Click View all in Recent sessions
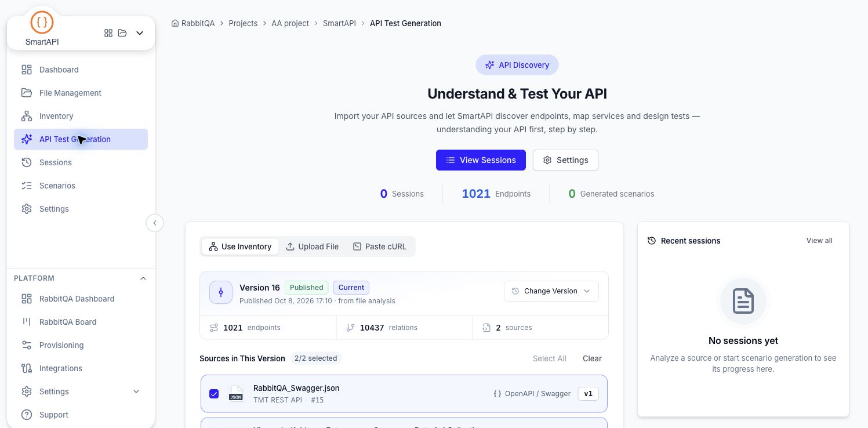This screenshot has width=868, height=428. tap(819, 241)
